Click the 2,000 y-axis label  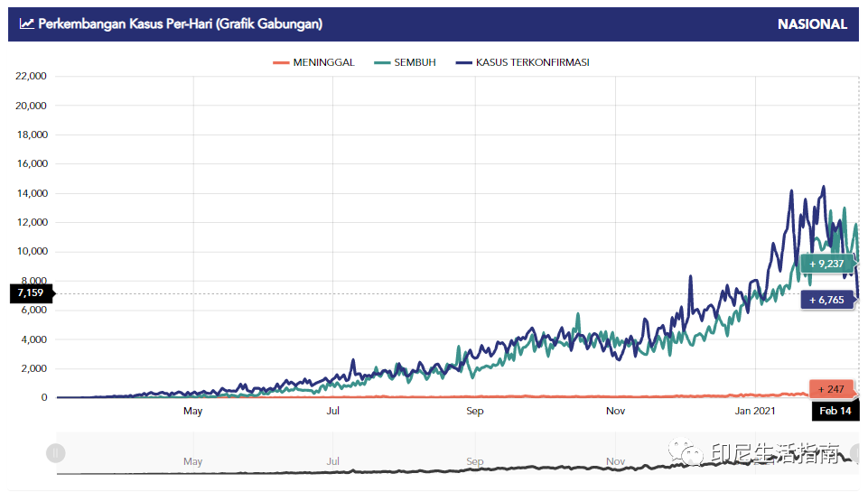click(x=33, y=368)
